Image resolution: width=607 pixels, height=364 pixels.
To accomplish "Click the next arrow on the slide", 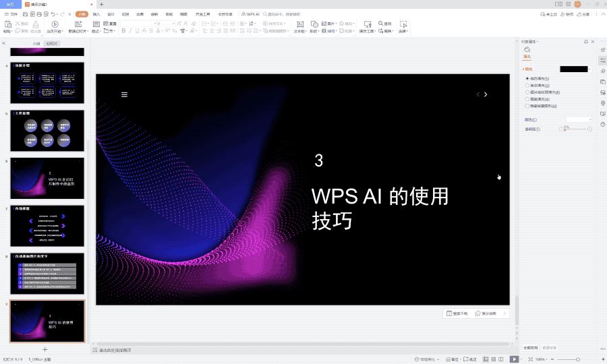I will [486, 94].
